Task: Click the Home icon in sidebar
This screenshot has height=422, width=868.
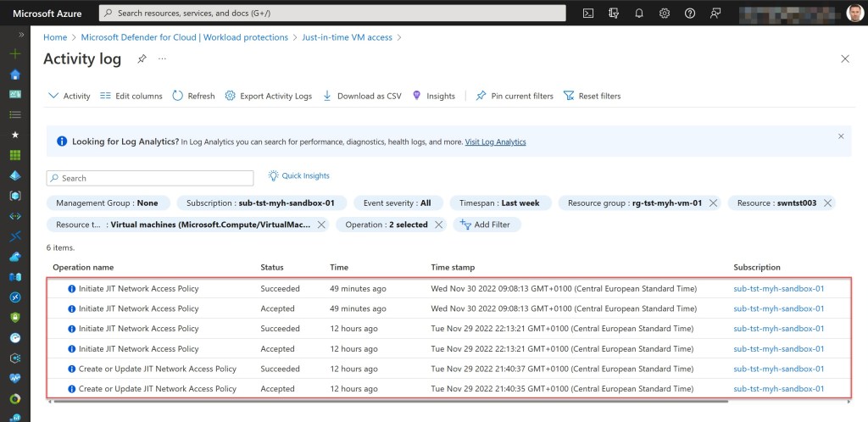Action: click(14, 74)
